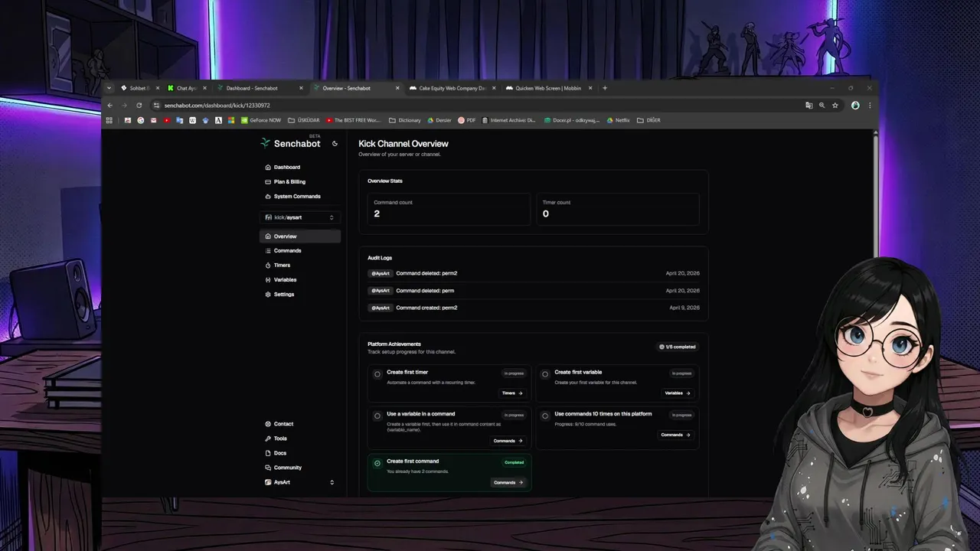
Task: Click the zoom magnifier icon in address bar
Action: [x=822, y=106]
